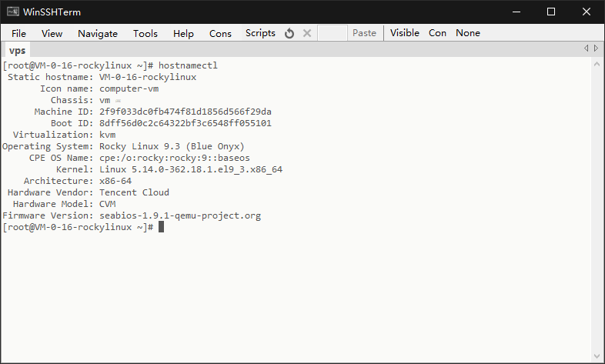Screen dimensions: 605x364
Task: Click the Paste button
Action: [364, 33]
